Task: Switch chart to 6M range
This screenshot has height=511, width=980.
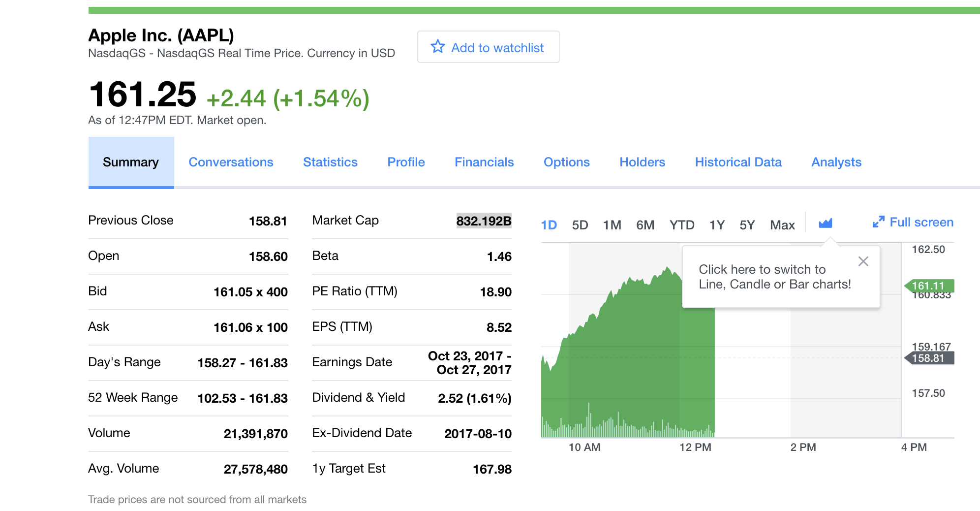Action: 645,225
